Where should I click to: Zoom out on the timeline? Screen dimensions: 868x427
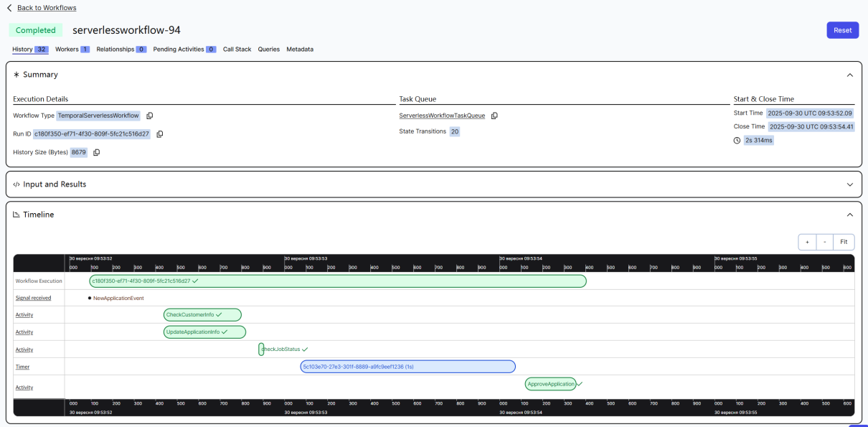(x=824, y=242)
